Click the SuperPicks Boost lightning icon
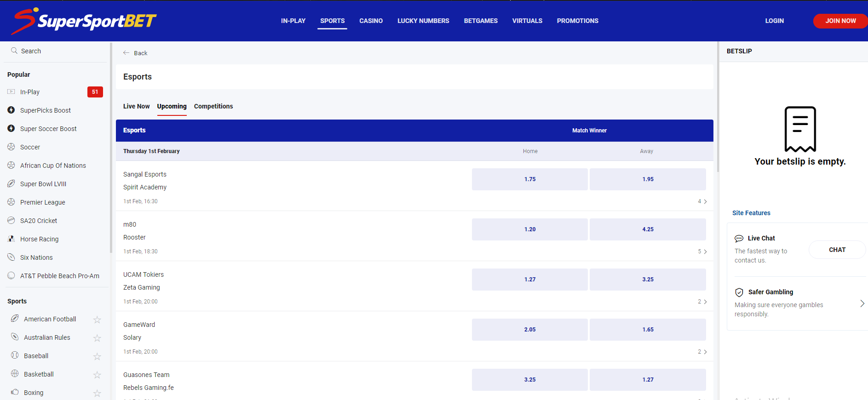 pyautogui.click(x=11, y=110)
